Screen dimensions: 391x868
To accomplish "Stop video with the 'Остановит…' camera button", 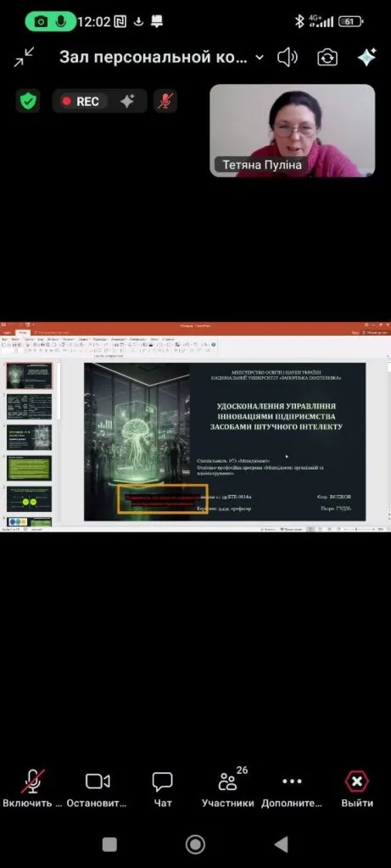I will click(98, 788).
